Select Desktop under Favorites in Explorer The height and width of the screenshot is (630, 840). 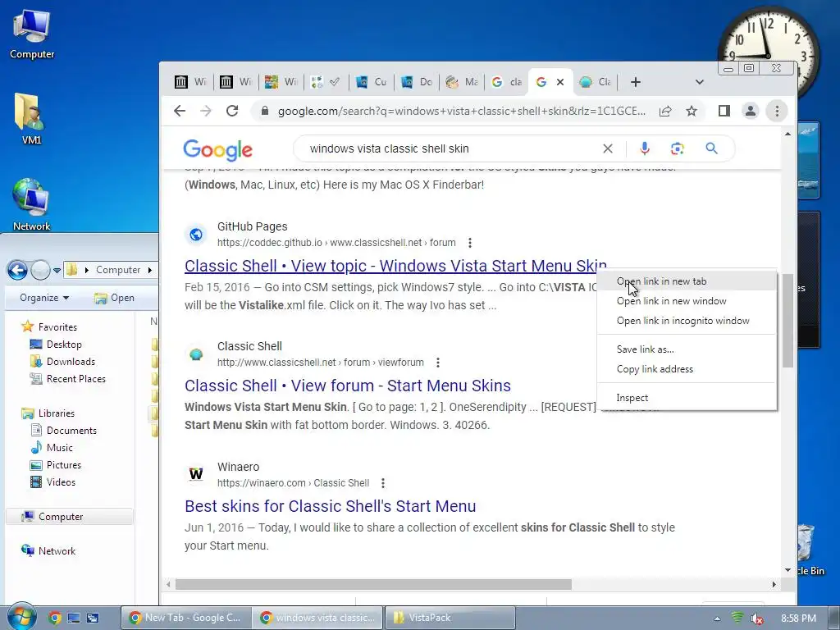[x=57, y=345]
